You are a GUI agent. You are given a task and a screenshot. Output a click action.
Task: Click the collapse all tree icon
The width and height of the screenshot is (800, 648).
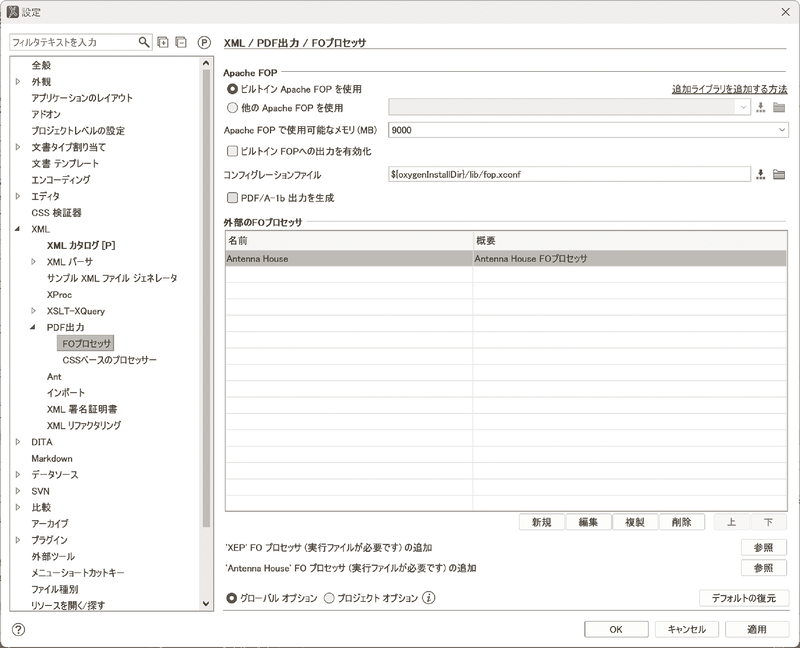tap(181, 42)
